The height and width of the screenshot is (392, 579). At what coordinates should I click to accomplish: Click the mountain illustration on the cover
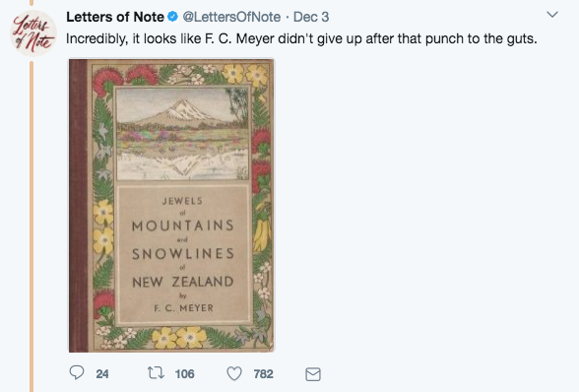pyautogui.click(x=183, y=134)
